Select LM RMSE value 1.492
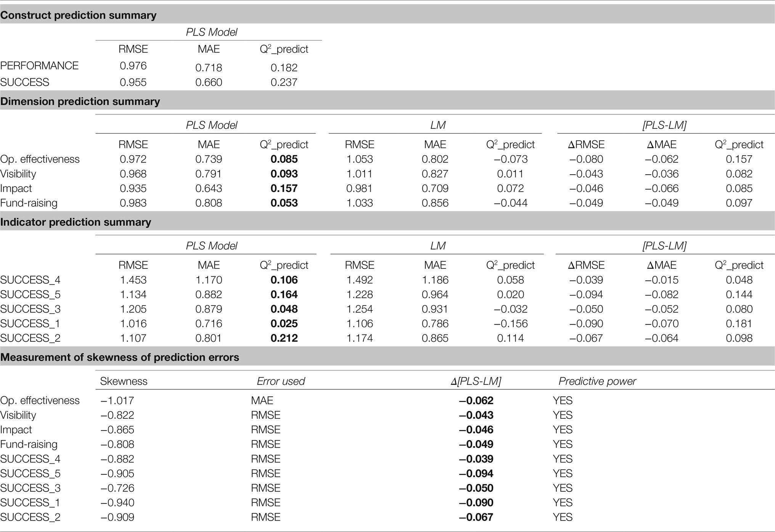Viewport: 775px width, 532px height. click(x=360, y=280)
